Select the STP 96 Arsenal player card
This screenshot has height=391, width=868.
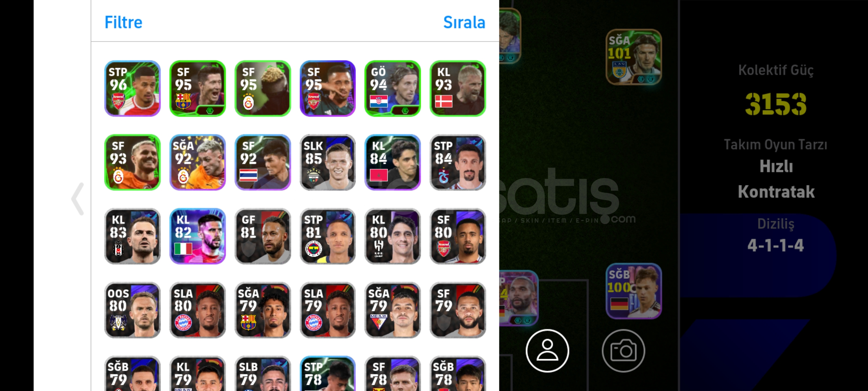pyautogui.click(x=132, y=88)
